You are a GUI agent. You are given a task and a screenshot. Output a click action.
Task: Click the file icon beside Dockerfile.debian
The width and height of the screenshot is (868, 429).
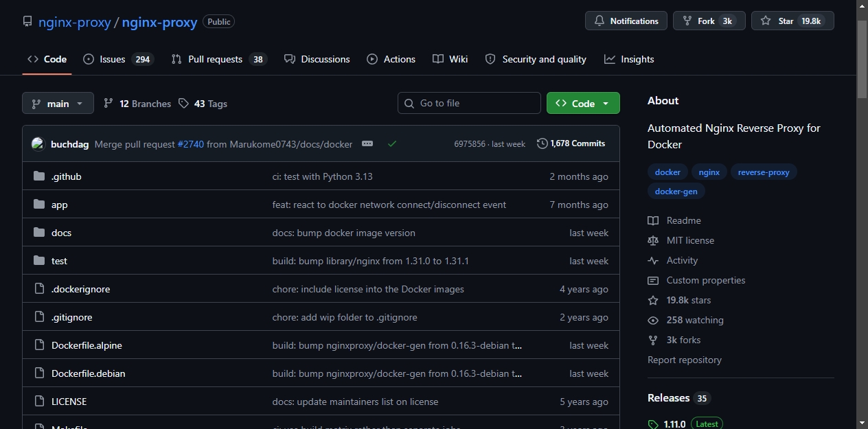[39, 373]
